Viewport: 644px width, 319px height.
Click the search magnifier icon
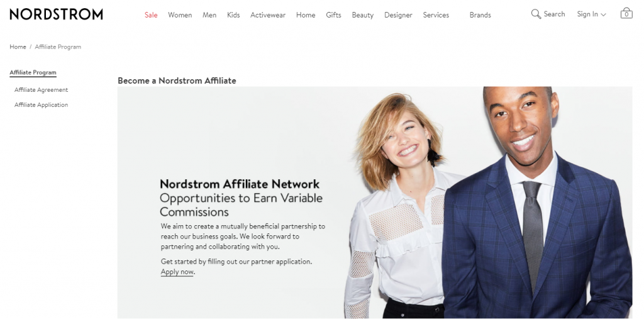536,14
